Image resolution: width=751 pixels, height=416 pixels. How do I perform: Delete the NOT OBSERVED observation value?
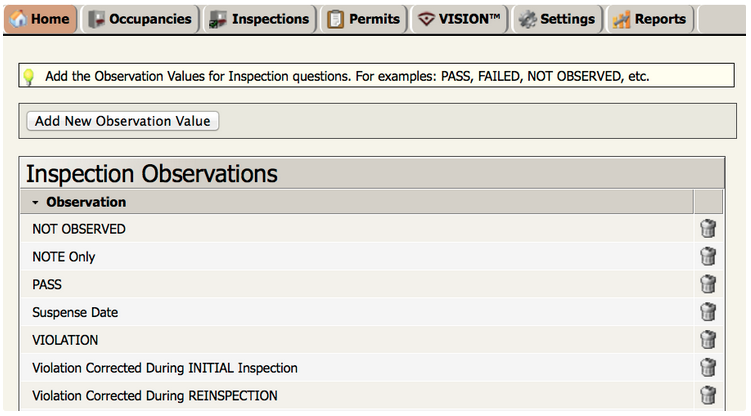pos(708,229)
